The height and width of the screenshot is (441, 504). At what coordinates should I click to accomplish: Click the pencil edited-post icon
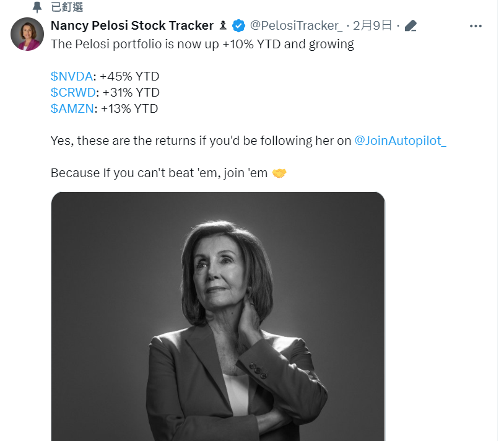411,26
